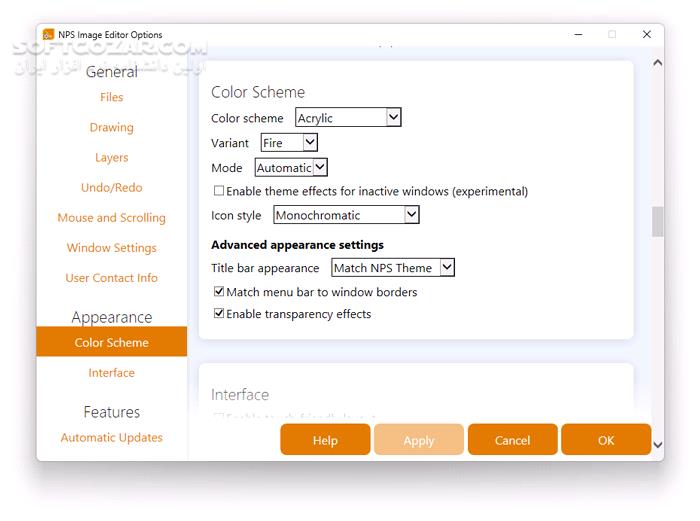This screenshot has height=521, width=700.
Task: Select the Interface sidebar item
Action: click(x=112, y=373)
